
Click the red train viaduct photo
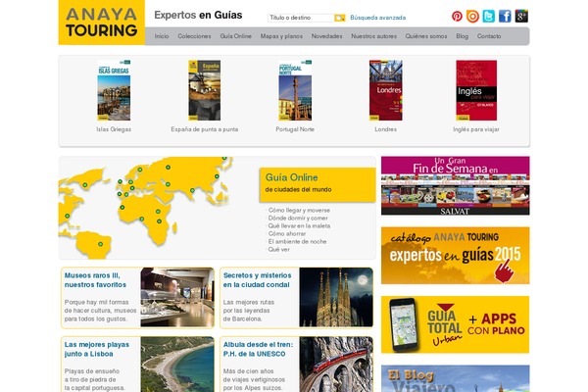[x=336, y=365]
